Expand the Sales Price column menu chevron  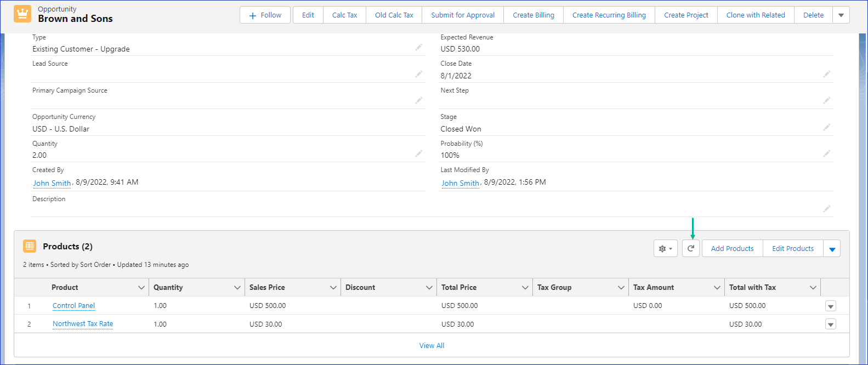pyautogui.click(x=333, y=287)
